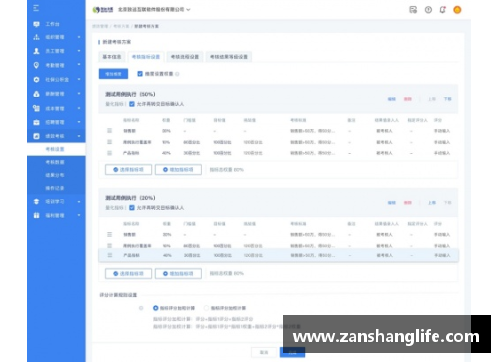Select the 指标评分加权计算 radio option
This screenshot has width=500, height=362.
(206, 308)
